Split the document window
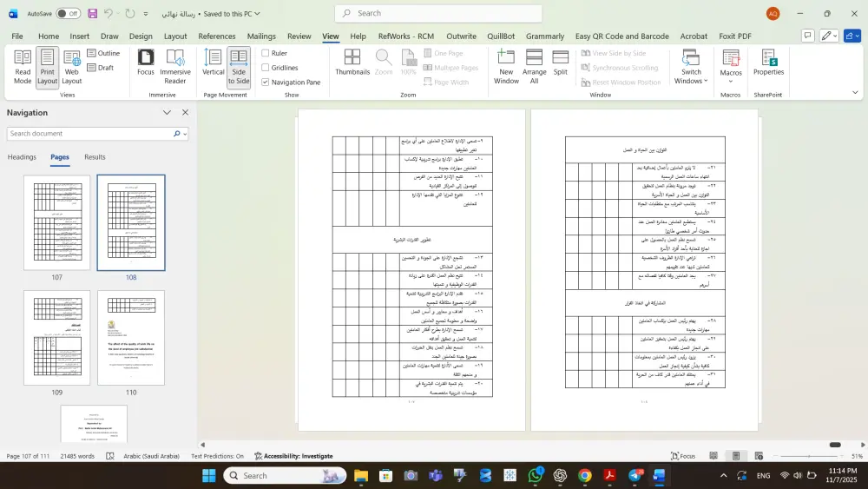Screen dimensions: 868x489 (x=560, y=62)
